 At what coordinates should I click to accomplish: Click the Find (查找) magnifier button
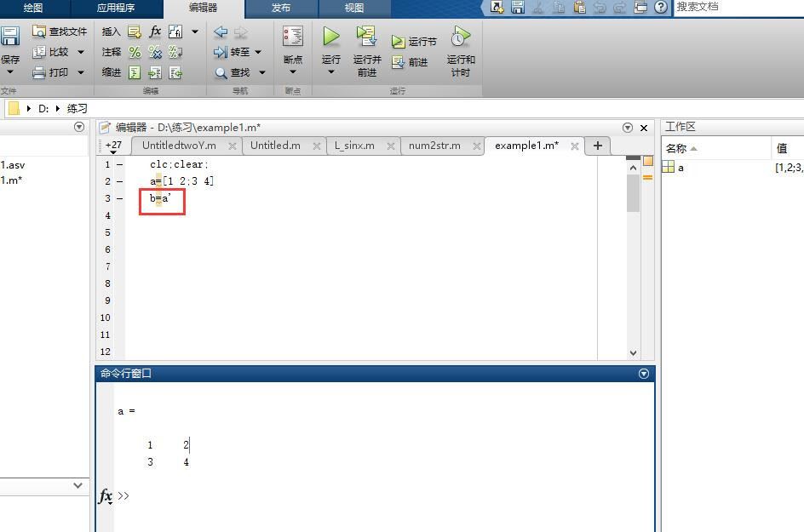(232, 73)
